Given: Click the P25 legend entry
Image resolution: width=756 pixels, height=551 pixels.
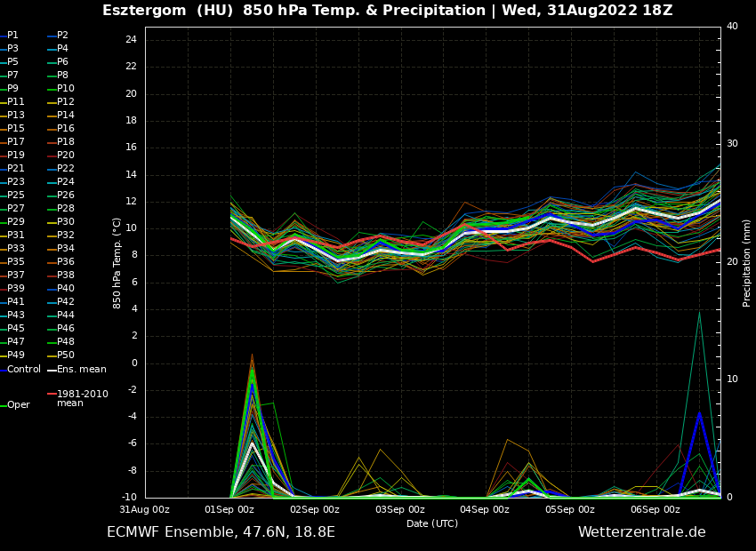Looking at the screenshot, I should pos(16,196).
